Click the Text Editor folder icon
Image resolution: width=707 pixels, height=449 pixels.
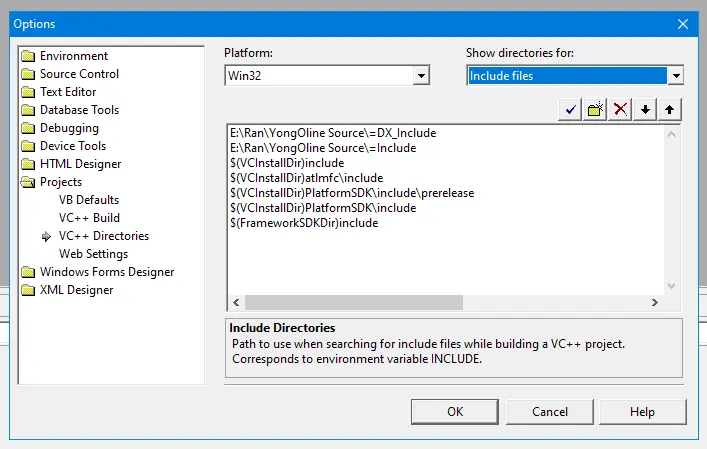28,92
